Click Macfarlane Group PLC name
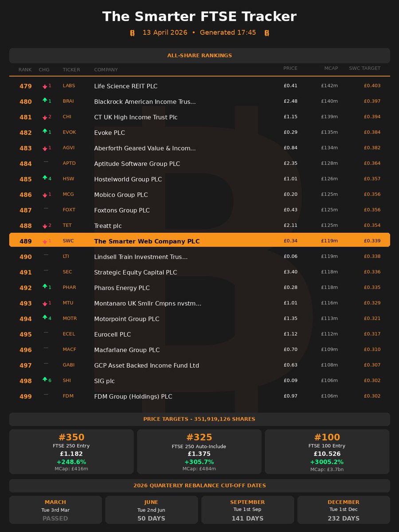The height and width of the screenshot is (532, 399). [x=127, y=350]
